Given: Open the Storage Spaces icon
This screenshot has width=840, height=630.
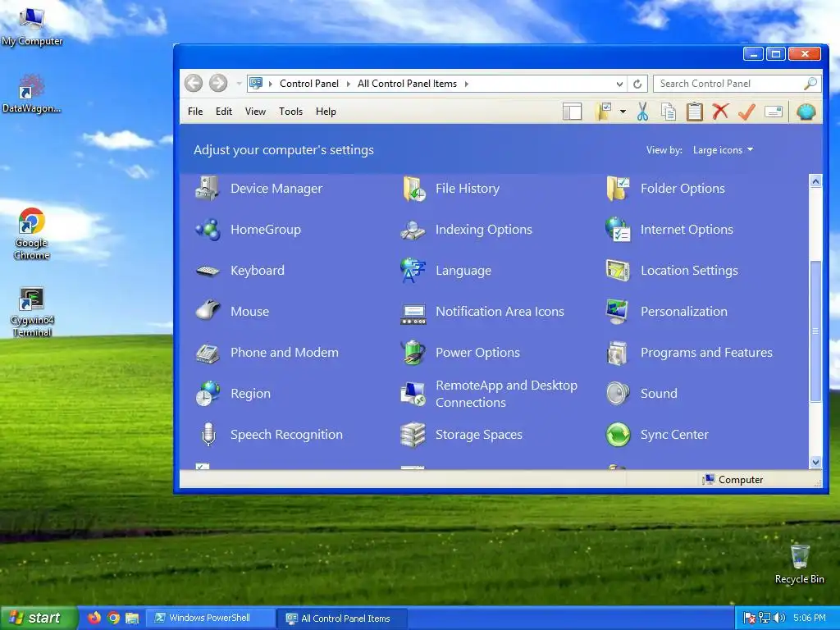Looking at the screenshot, I should 413,435.
